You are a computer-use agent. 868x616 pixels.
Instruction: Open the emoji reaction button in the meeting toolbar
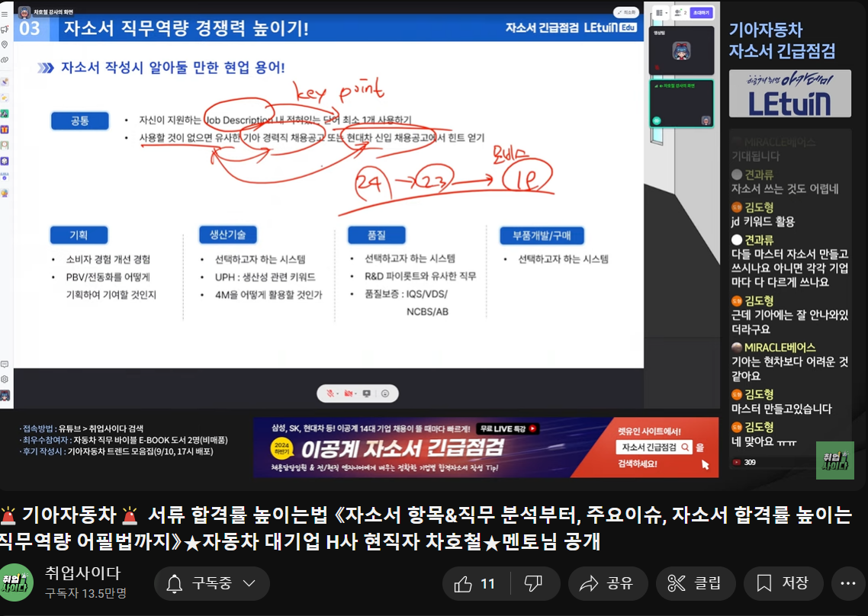click(385, 393)
